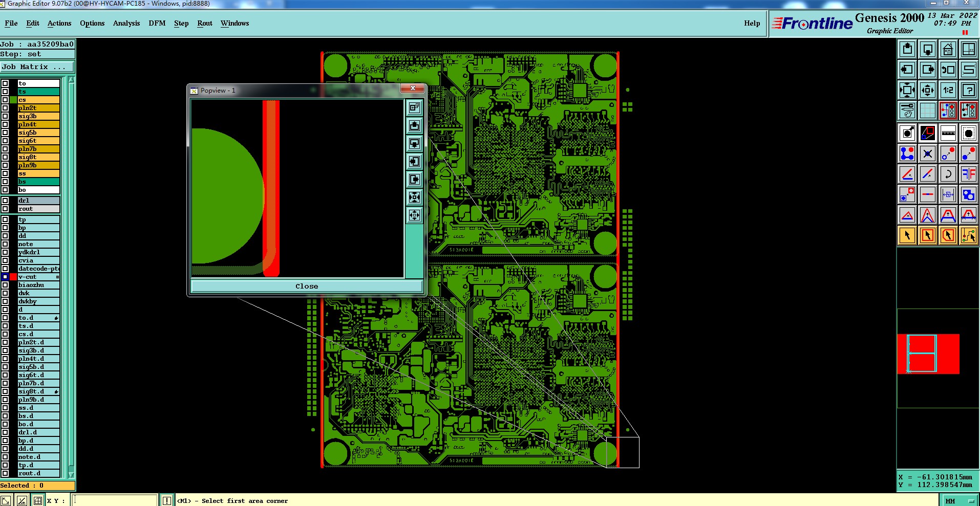The image size is (980, 506).
Task: Open the Options menu
Action: click(x=92, y=23)
